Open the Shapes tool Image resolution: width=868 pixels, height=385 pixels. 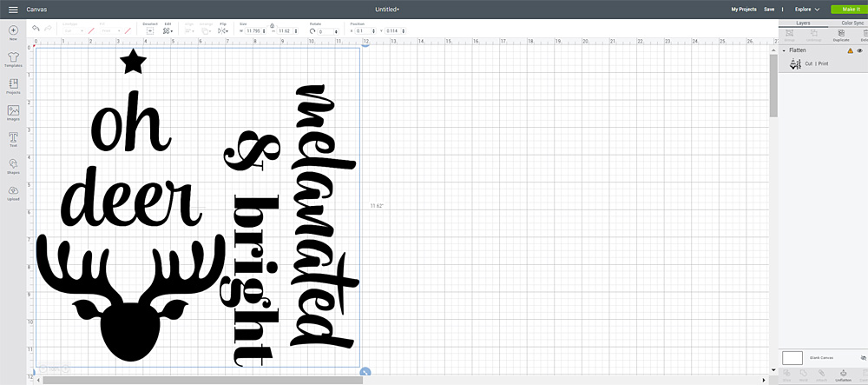[13, 166]
